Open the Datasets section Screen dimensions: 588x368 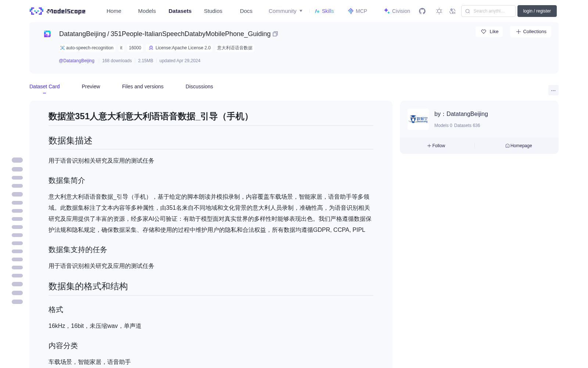coord(180,11)
